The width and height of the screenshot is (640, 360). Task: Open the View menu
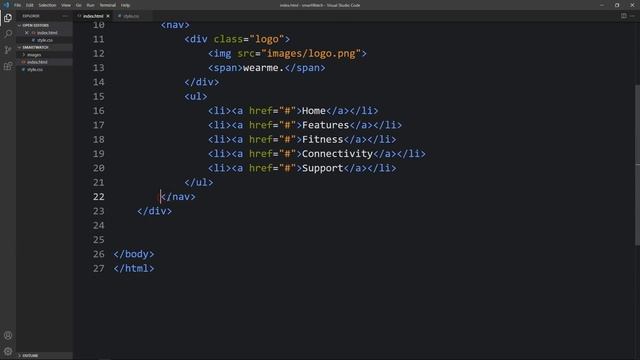click(66, 5)
